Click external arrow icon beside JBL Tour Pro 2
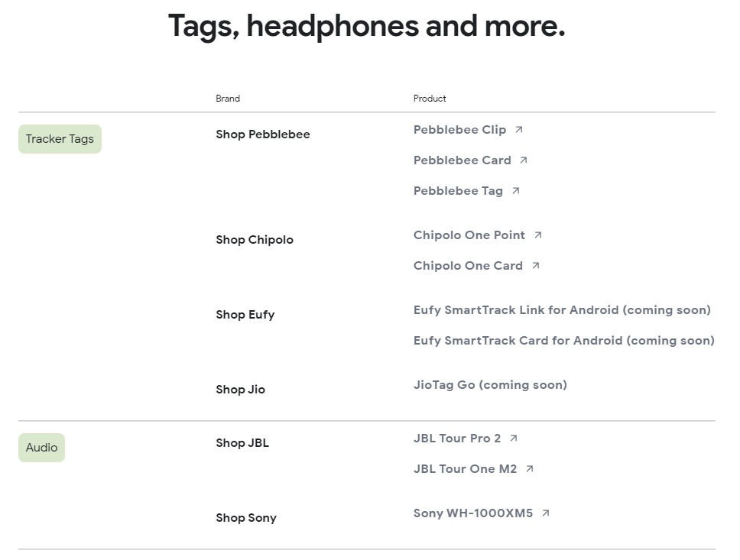This screenshot has height=560, width=740. click(x=514, y=439)
